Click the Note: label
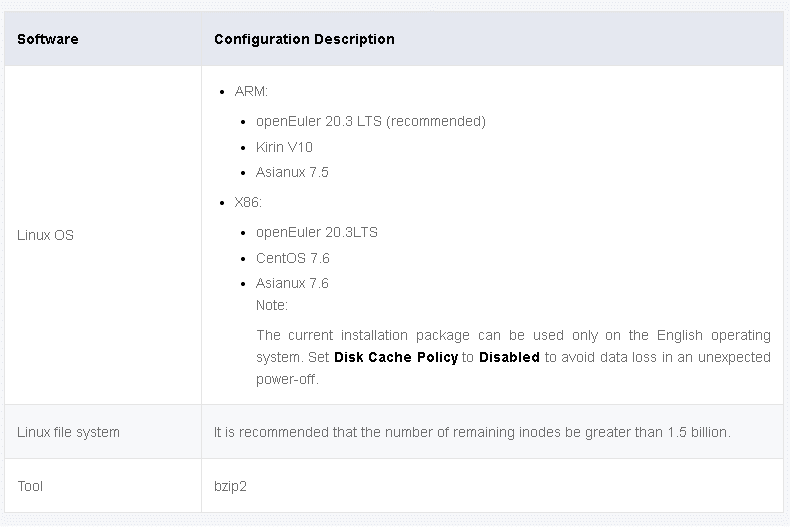The image size is (790, 527). [272, 305]
